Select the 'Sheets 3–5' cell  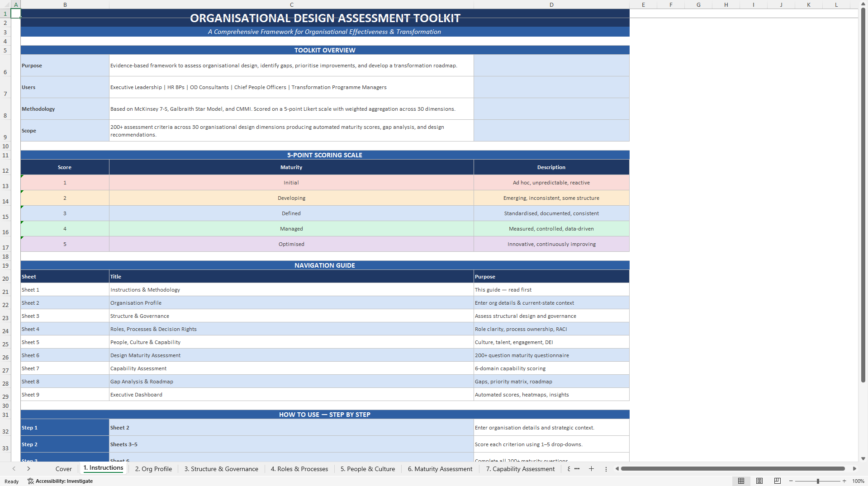(291, 444)
